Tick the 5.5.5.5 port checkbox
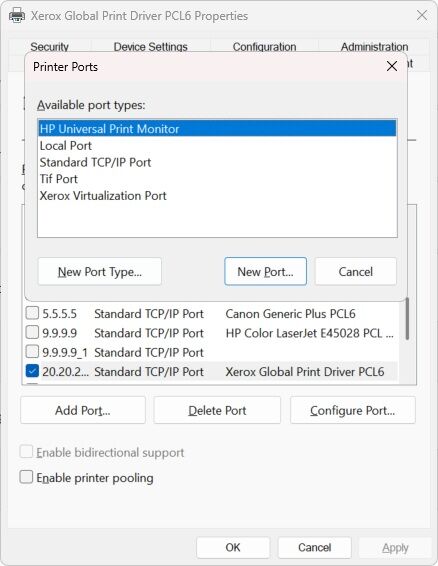438x566 pixels. 32,313
